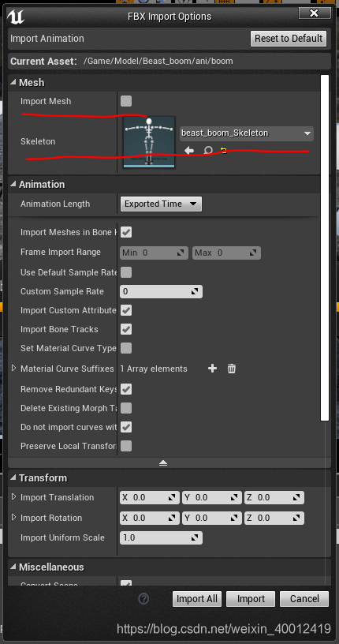This screenshot has width=339, height=644.
Task: Toggle Do not import curves checkbox
Action: tap(126, 427)
